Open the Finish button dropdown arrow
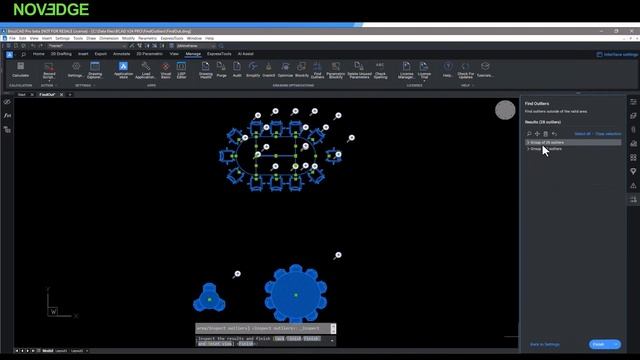This screenshot has width=640, height=360. [x=616, y=344]
